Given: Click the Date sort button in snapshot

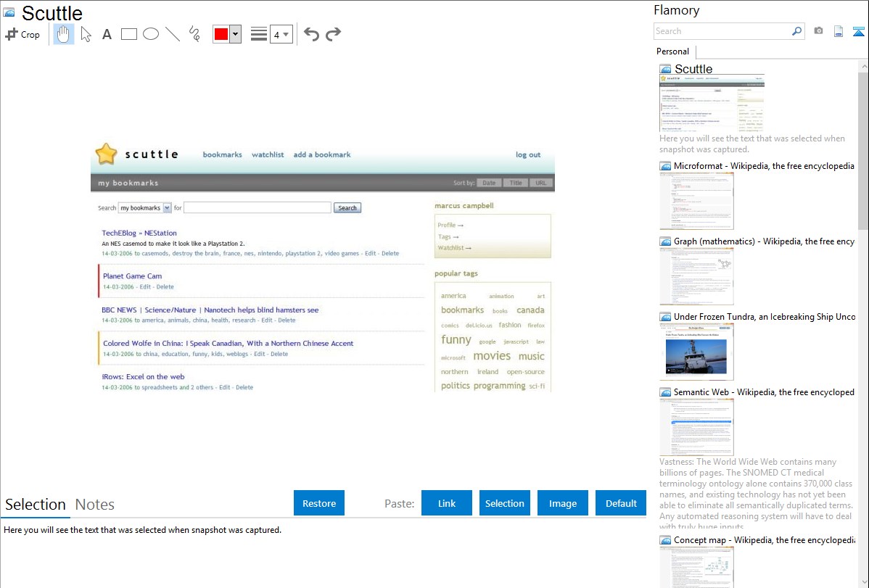Looking at the screenshot, I should [489, 183].
